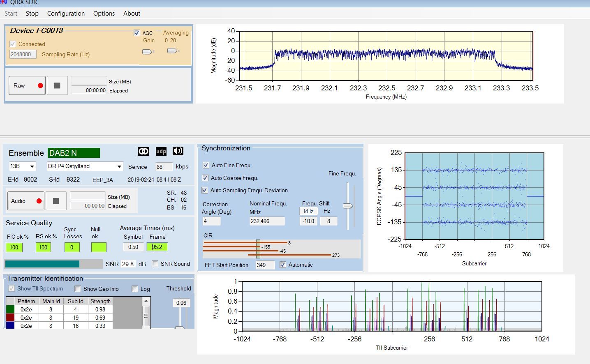Start Raw recording with red dot button
Viewport: 590px width, 364px height.
(27, 85)
